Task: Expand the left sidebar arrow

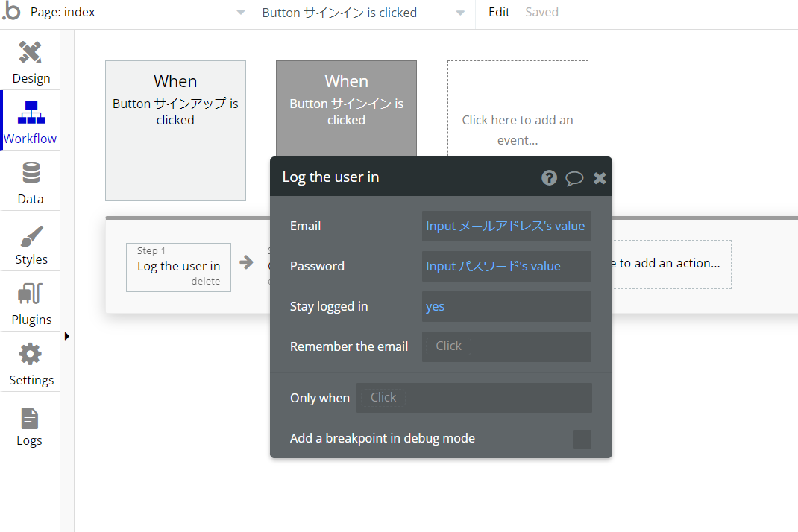Action: click(67, 336)
